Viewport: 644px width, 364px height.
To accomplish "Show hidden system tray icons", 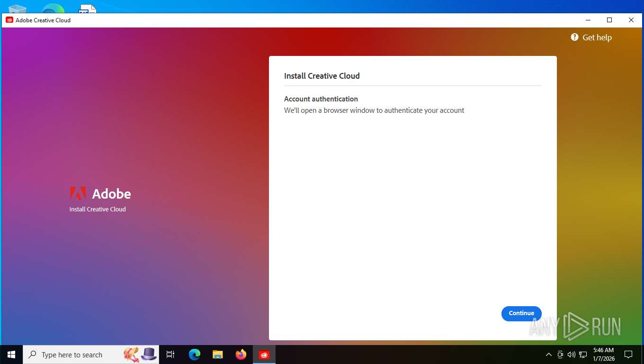I will [549, 355].
